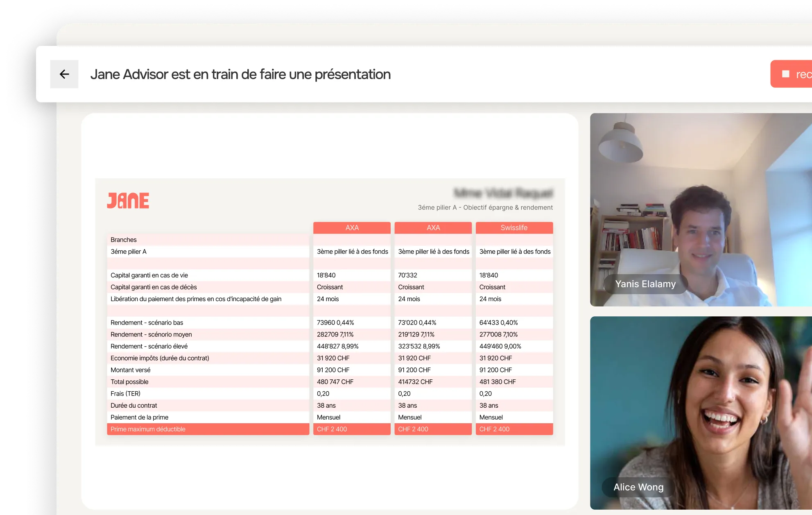Click 'Rendement - scénario bas' label
Screen dimensions: 812x515
click(147, 323)
